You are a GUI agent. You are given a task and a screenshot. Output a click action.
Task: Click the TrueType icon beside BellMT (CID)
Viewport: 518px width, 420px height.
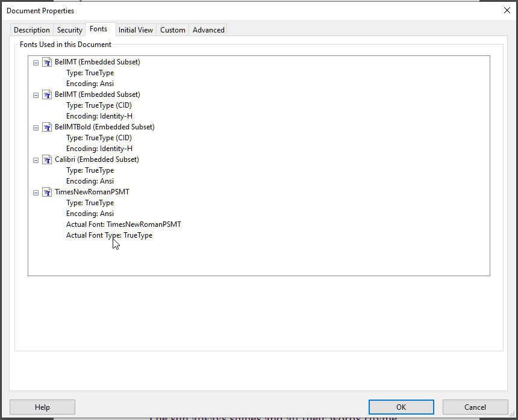click(47, 94)
